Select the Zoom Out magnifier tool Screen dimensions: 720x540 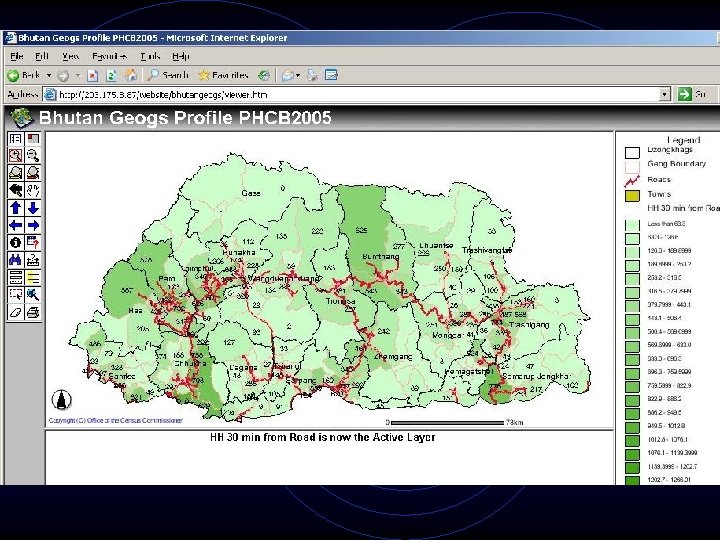pyautogui.click(x=33, y=156)
